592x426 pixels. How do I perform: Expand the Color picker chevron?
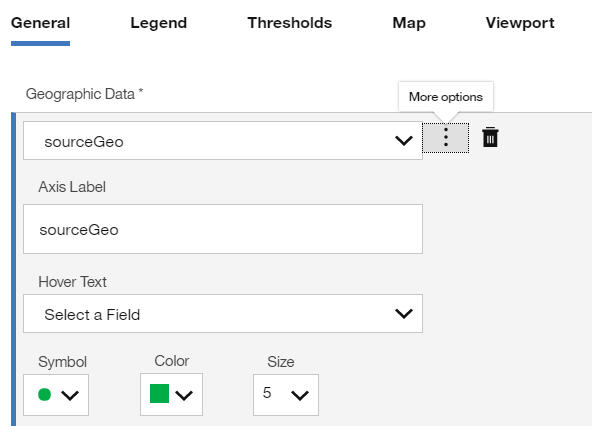(184, 395)
